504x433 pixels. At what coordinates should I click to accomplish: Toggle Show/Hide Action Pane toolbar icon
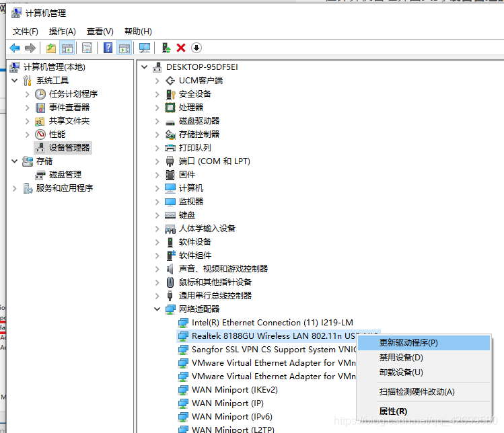(x=124, y=48)
